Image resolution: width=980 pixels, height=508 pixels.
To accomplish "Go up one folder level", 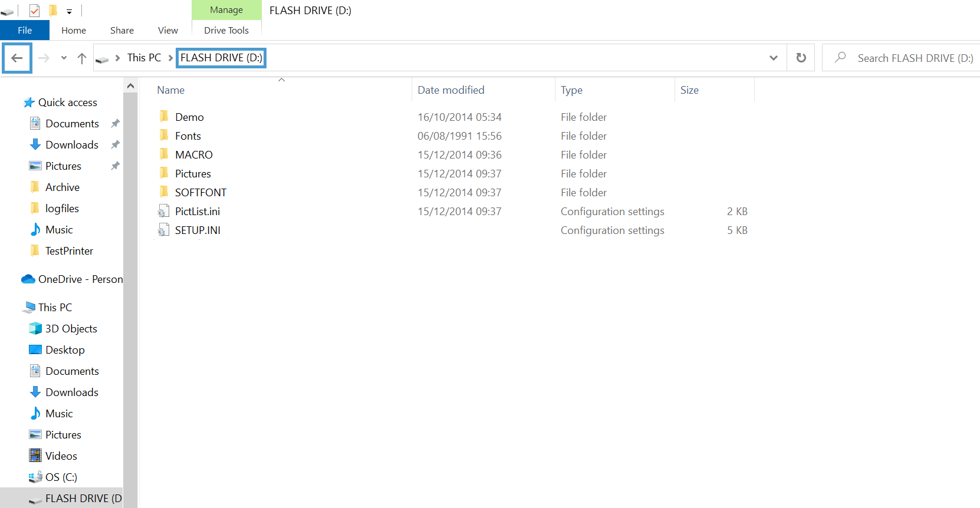I will click(82, 58).
